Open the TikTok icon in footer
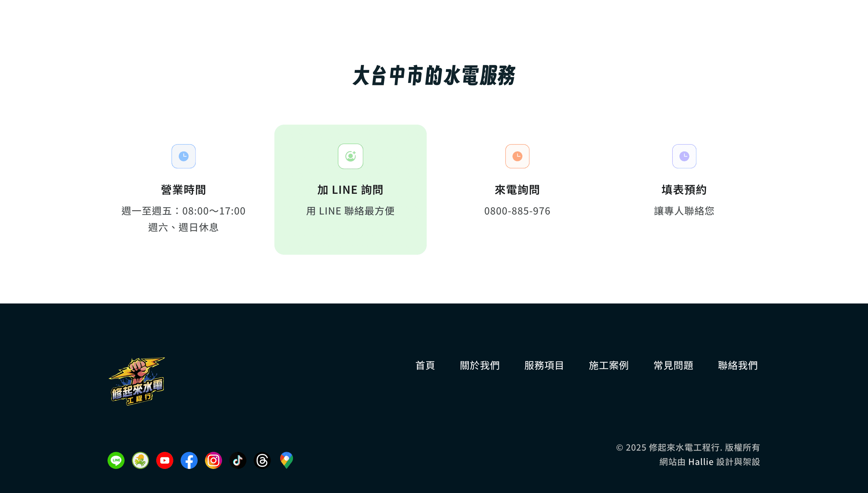This screenshot has width=868, height=493. pyautogui.click(x=238, y=460)
